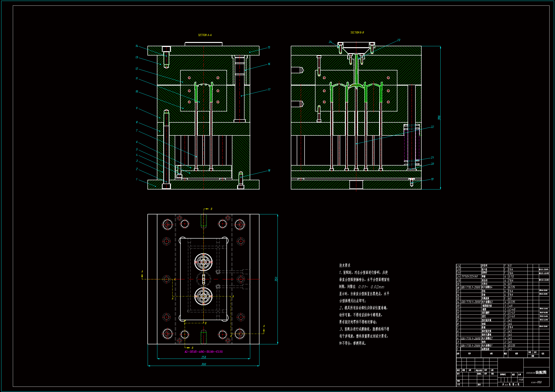Click the xxxxxx装配图 title block text
Screen dimensions: 555x392
click(536, 373)
